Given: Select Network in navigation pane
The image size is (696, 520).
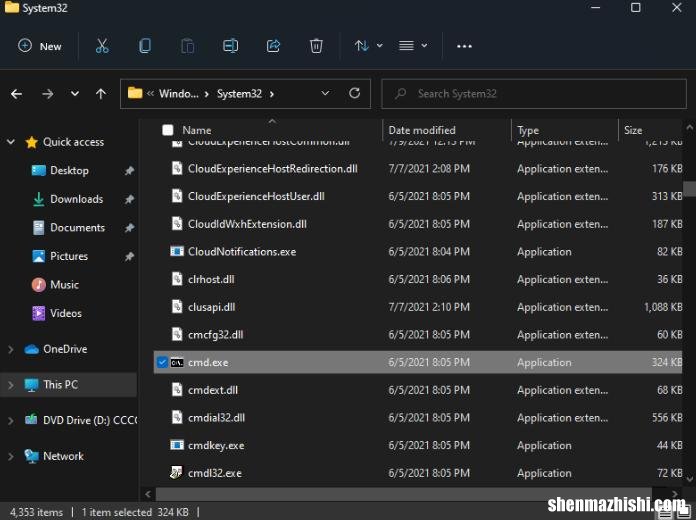Looking at the screenshot, I should [63, 456].
